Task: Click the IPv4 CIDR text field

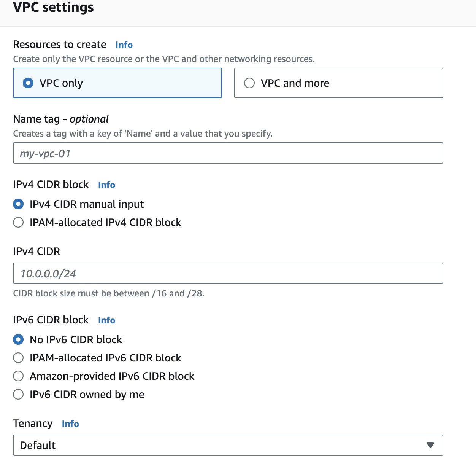Action: click(x=228, y=274)
